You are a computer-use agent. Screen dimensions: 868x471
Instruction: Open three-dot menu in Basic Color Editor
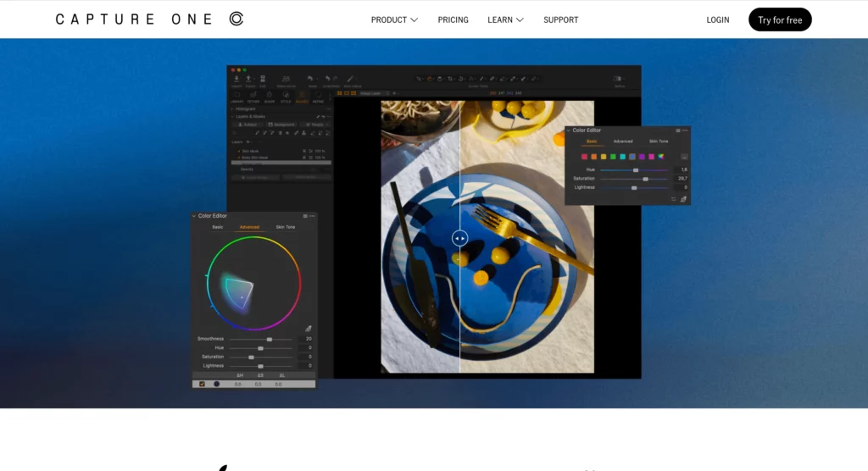click(685, 130)
